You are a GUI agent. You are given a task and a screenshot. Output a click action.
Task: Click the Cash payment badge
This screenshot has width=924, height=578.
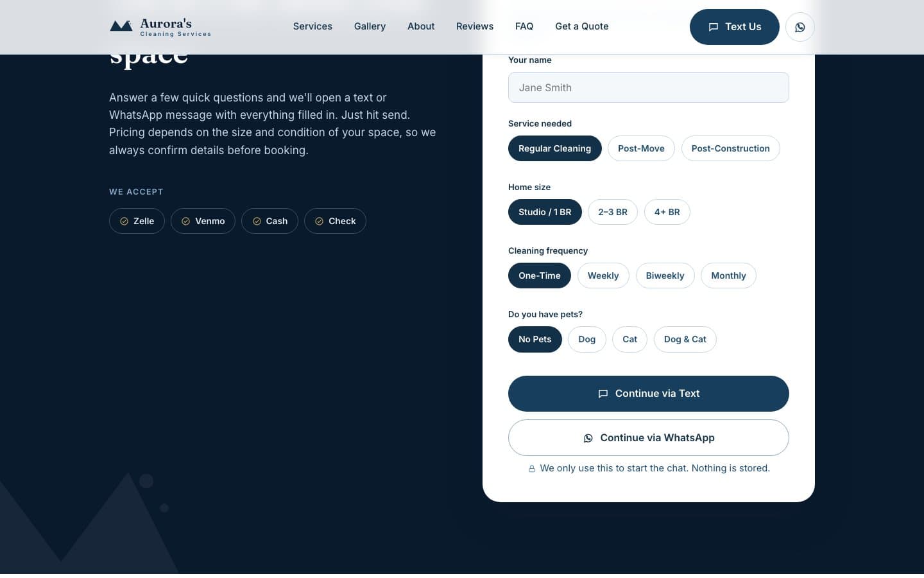coord(269,221)
